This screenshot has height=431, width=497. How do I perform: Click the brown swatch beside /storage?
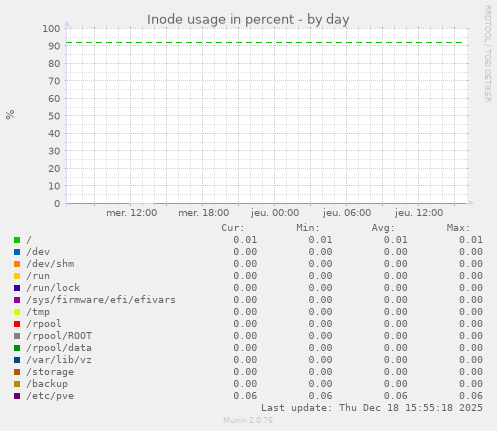(x=17, y=372)
